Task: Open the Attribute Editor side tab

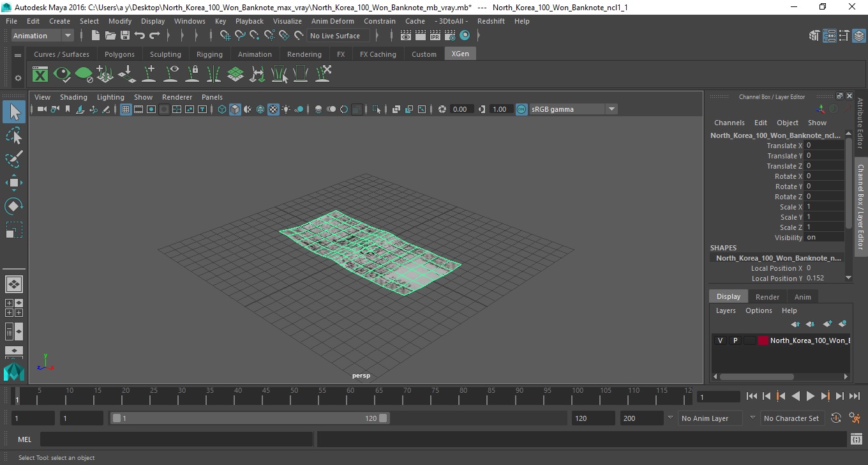Action: pos(860,123)
